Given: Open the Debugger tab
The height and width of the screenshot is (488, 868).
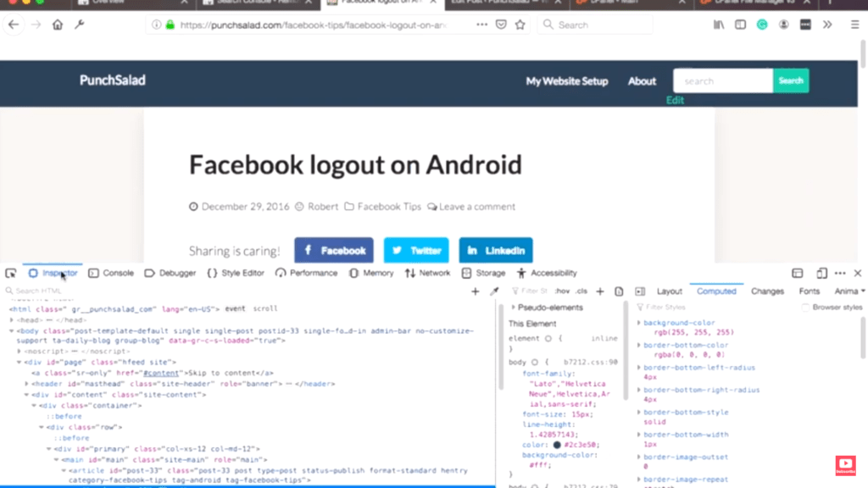Looking at the screenshot, I should (x=170, y=273).
